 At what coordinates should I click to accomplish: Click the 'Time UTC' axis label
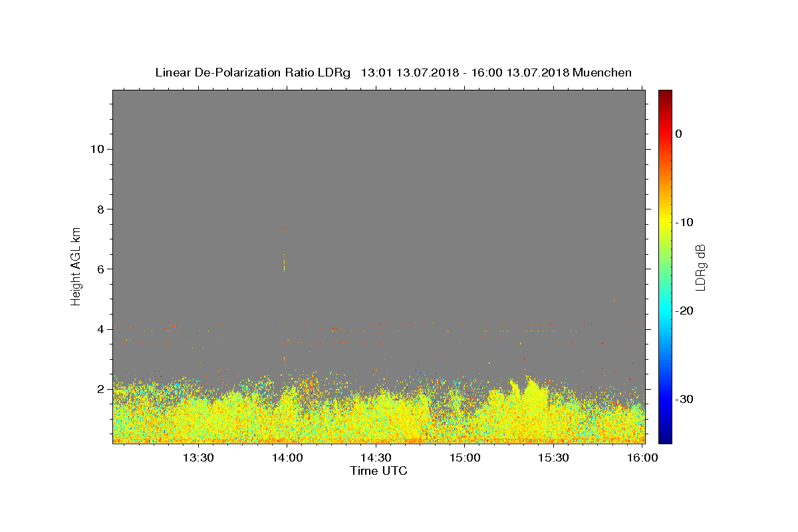378,471
